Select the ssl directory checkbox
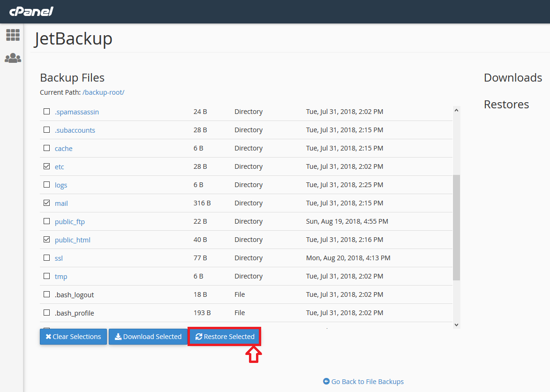This screenshot has height=392, width=550. [46, 258]
